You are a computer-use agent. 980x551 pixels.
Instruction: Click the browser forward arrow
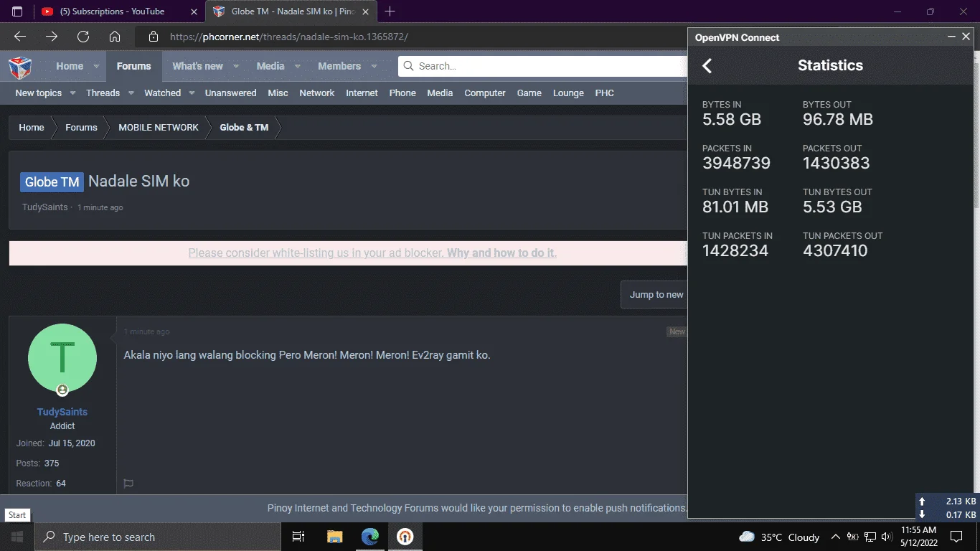coord(52,37)
